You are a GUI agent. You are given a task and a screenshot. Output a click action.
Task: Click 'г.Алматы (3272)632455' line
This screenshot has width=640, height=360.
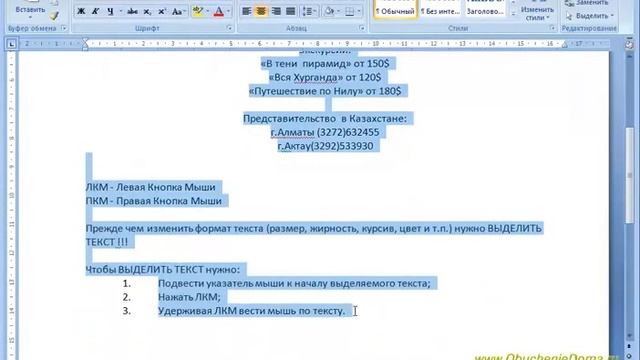[x=325, y=132]
